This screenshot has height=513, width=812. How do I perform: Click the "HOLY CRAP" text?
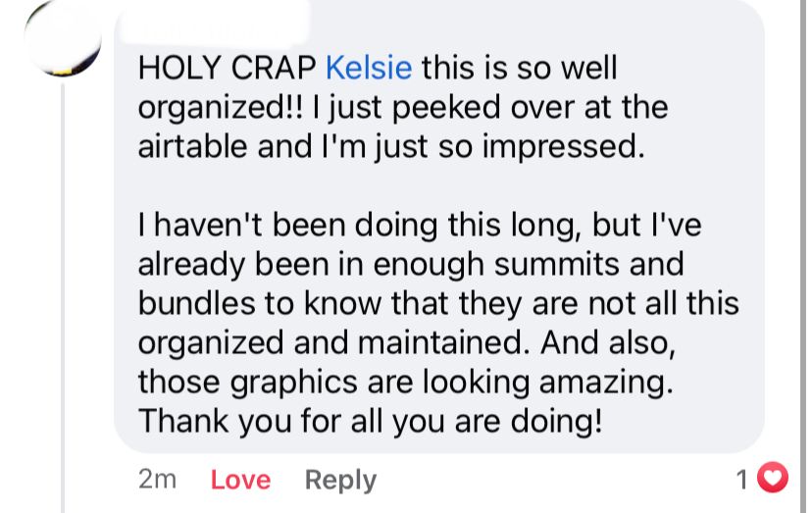point(227,68)
